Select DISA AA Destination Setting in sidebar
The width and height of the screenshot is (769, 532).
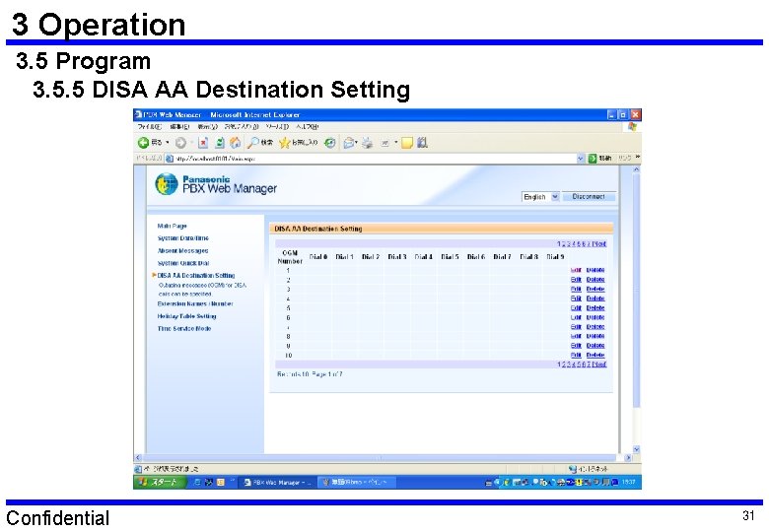[196, 275]
